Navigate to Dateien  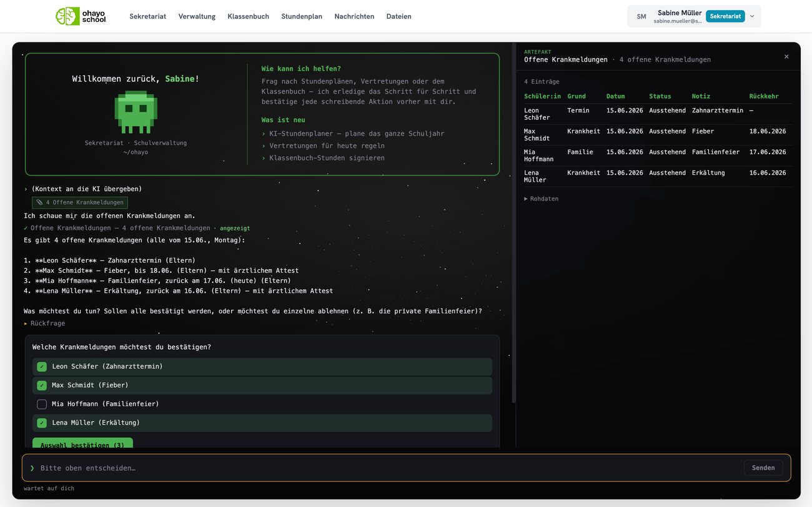(x=399, y=16)
